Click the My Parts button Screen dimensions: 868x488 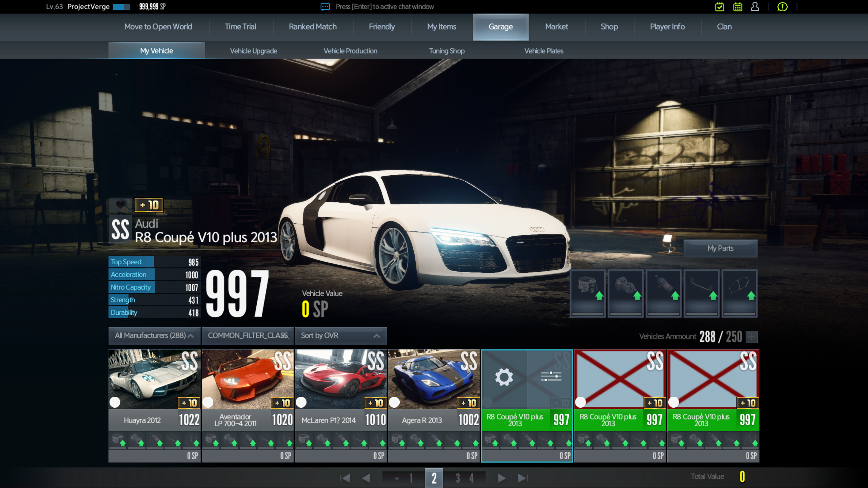point(720,248)
